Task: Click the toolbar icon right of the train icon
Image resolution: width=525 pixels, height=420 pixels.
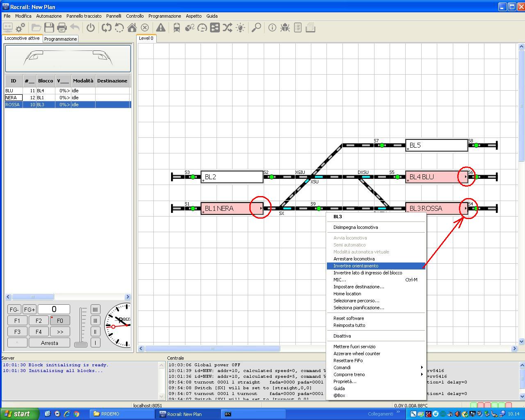Action: (189, 27)
